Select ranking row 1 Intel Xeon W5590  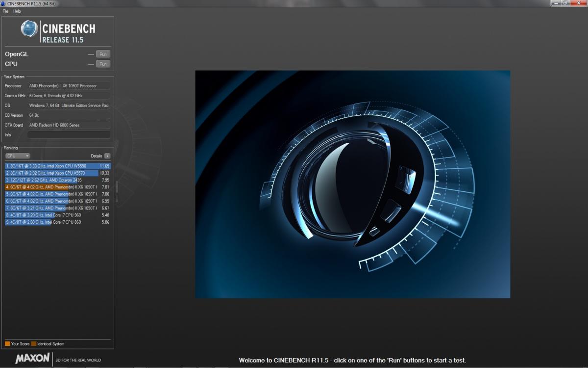pyautogui.click(x=58, y=166)
